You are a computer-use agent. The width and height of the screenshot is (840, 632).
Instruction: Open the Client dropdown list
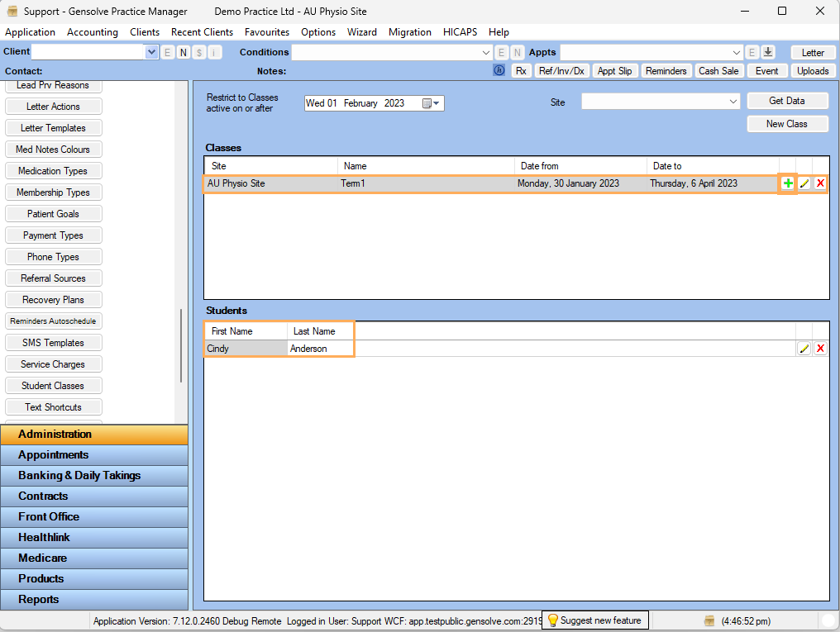[151, 52]
